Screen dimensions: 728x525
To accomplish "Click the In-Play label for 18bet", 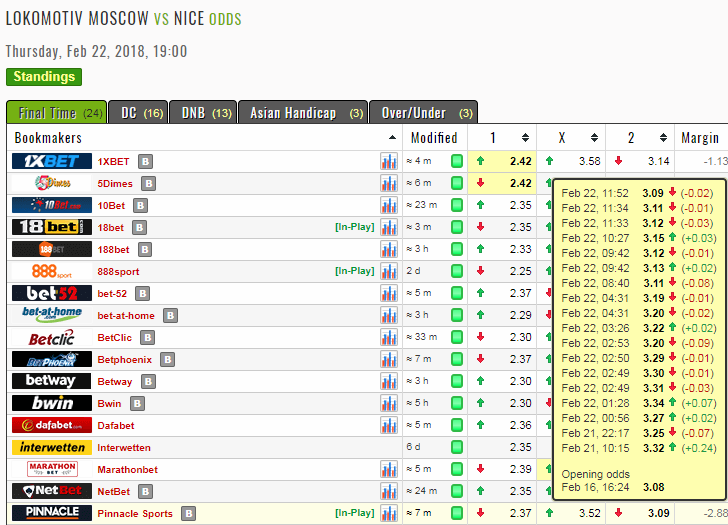I will tap(355, 227).
